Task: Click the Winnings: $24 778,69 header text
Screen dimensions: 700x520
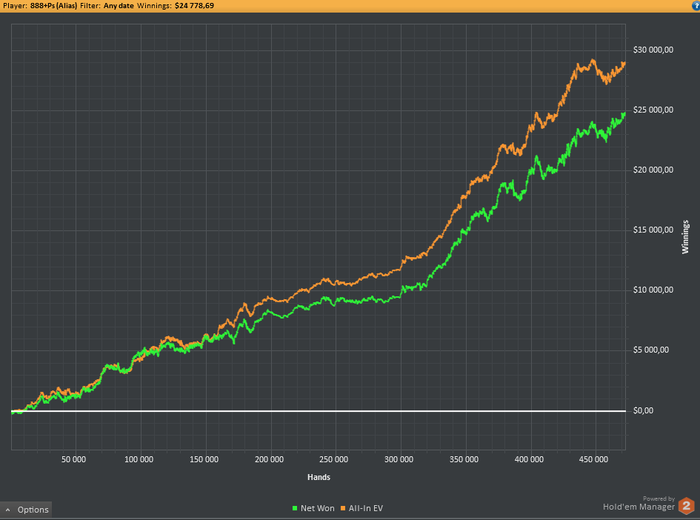Action: [x=175, y=6]
